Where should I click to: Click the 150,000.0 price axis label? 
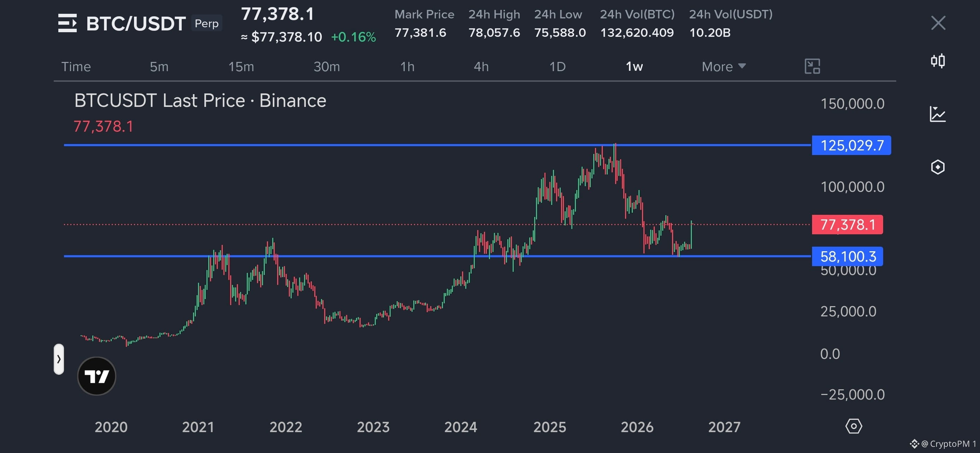tap(853, 104)
